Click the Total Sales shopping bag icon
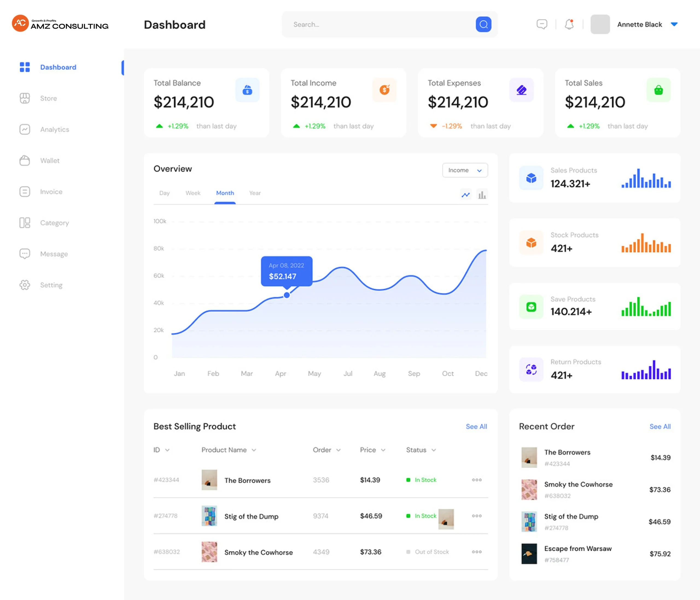This screenshot has height=600, width=700. [x=658, y=90]
